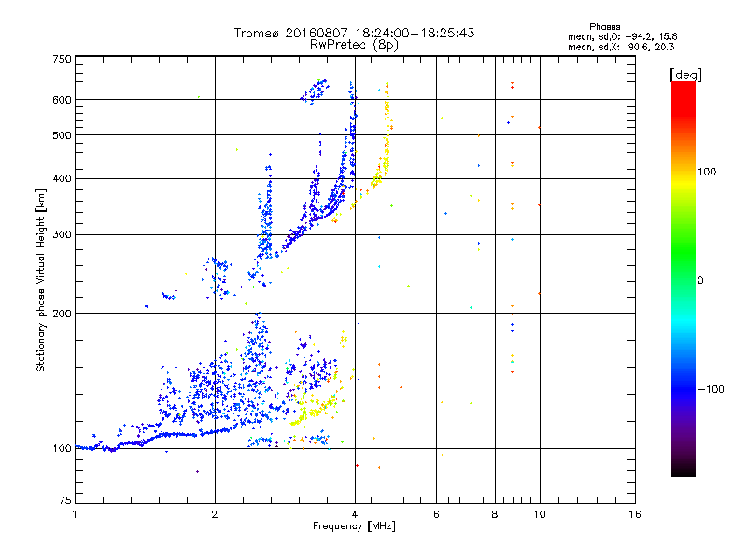Select the 'mean, sd,X: 90.6, 20.3' line
This screenshot has height=560, width=747.
621,47
